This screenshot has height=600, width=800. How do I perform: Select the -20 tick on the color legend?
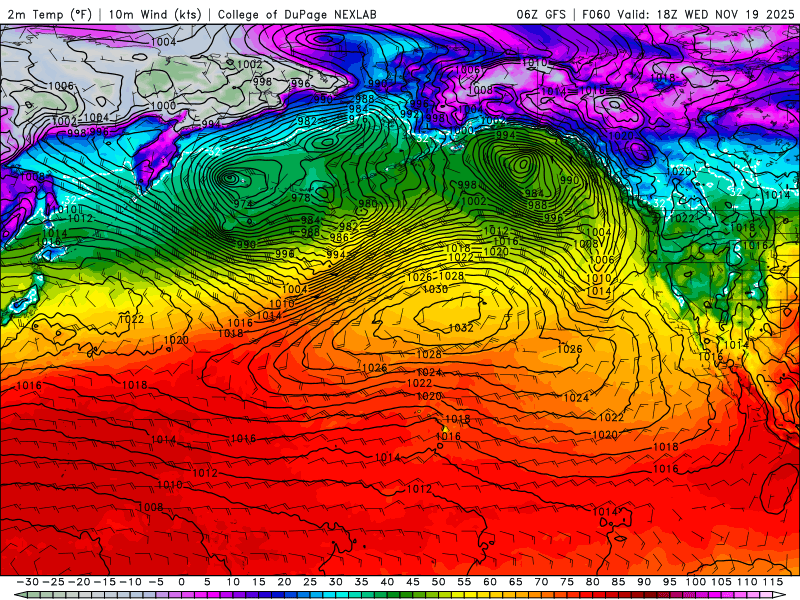pyautogui.click(x=79, y=582)
